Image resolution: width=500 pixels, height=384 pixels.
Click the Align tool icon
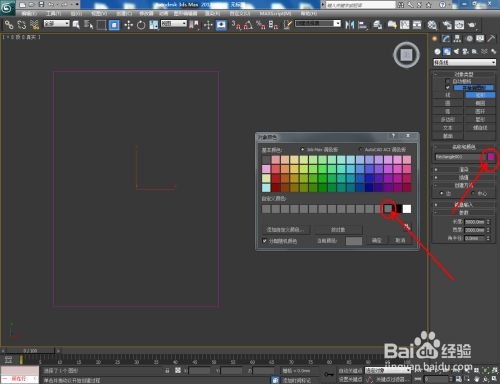click(x=363, y=25)
